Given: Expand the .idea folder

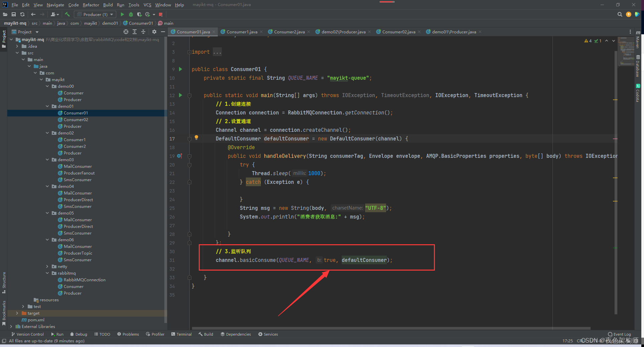Looking at the screenshot, I should point(17,46).
